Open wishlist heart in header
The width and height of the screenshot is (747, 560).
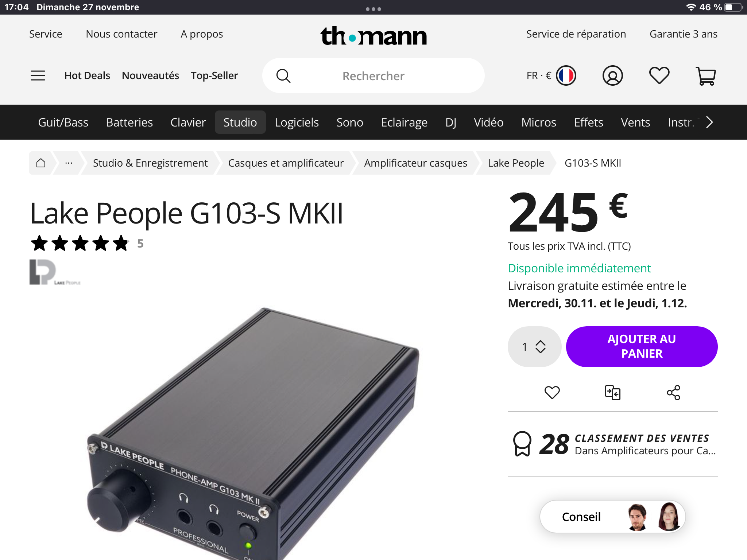659,75
